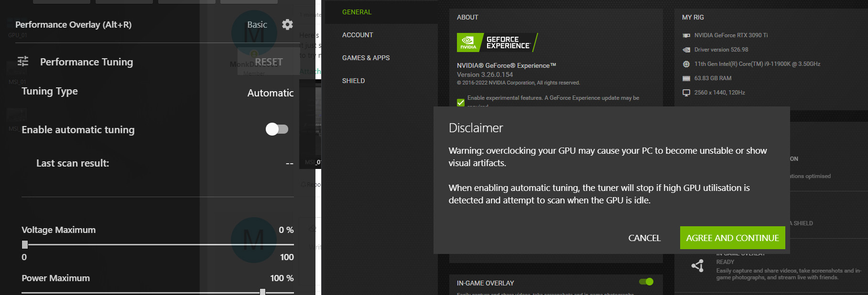Open the General settings section
868x295 pixels.
click(357, 12)
